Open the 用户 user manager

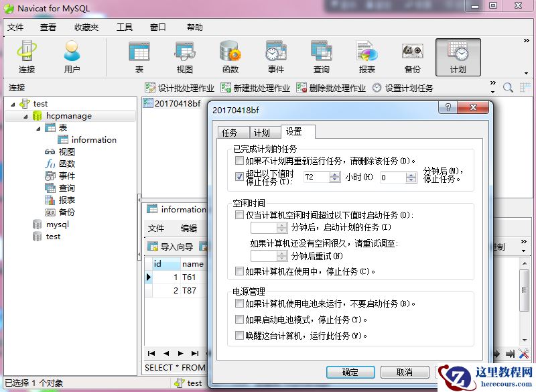click(x=72, y=57)
